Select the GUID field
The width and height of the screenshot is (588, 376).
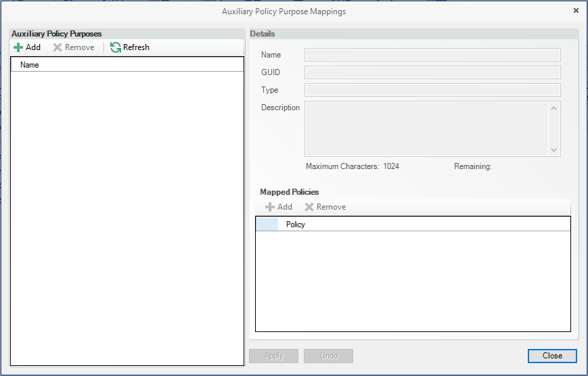(432, 72)
